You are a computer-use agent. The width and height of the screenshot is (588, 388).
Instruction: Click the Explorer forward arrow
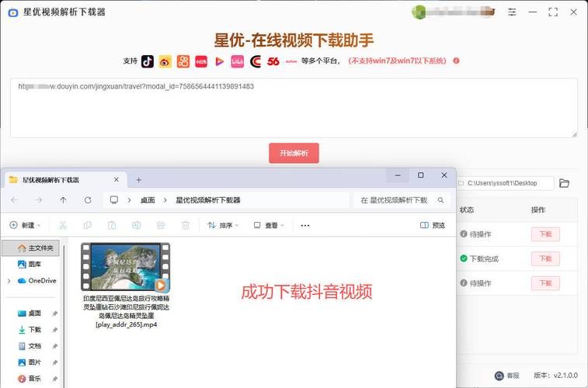pyautogui.click(x=39, y=200)
